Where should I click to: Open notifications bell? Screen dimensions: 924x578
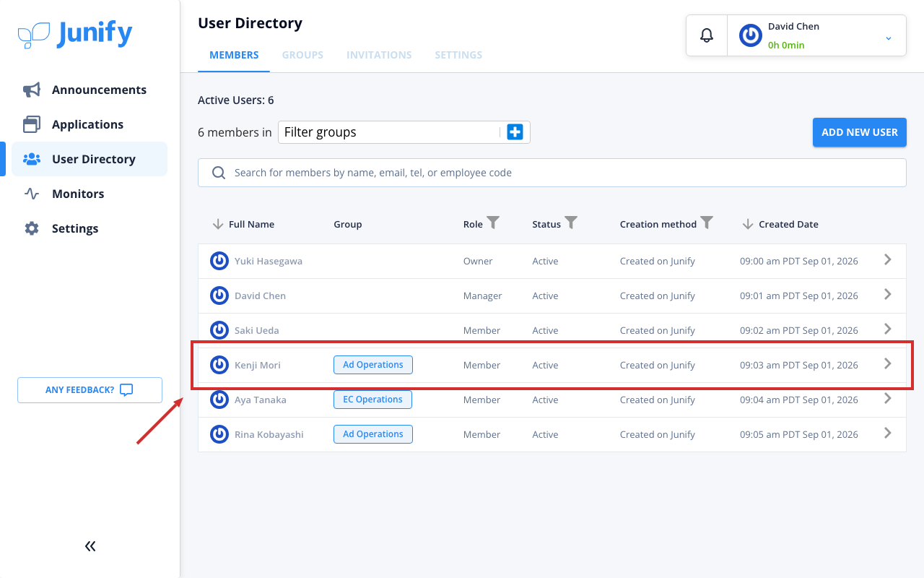pyautogui.click(x=707, y=35)
